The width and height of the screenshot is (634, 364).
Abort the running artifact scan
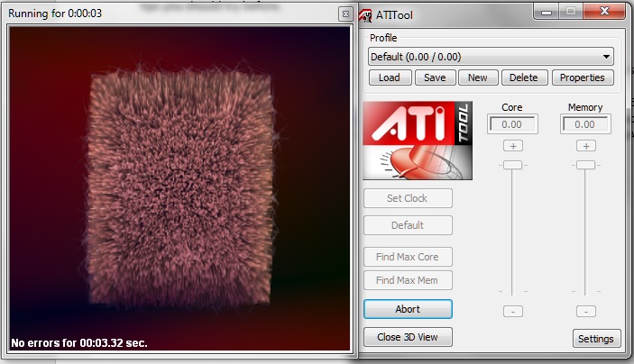pos(408,309)
